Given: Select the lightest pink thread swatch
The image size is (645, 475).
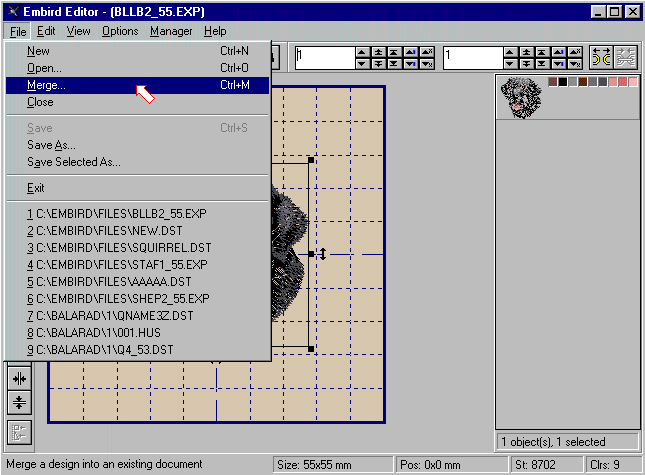Looking at the screenshot, I should click(x=633, y=82).
